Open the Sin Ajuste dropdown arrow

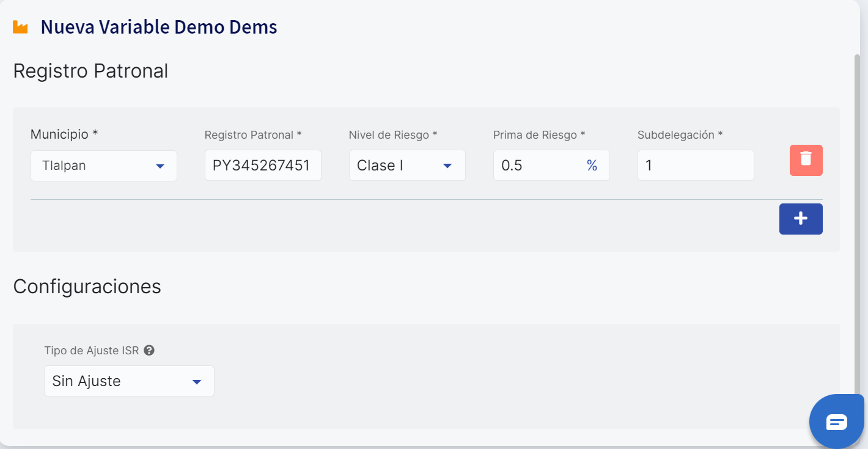pyautogui.click(x=197, y=382)
